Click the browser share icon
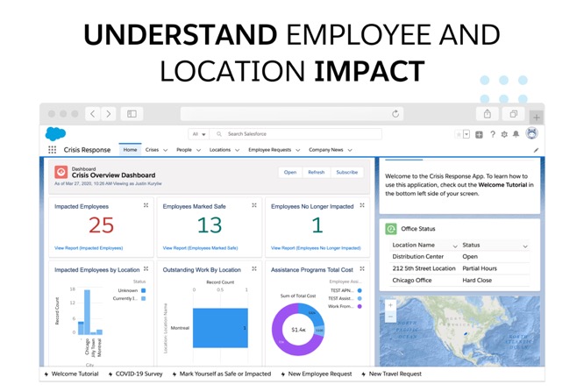Screen dimensions: 584x392 click(488, 114)
